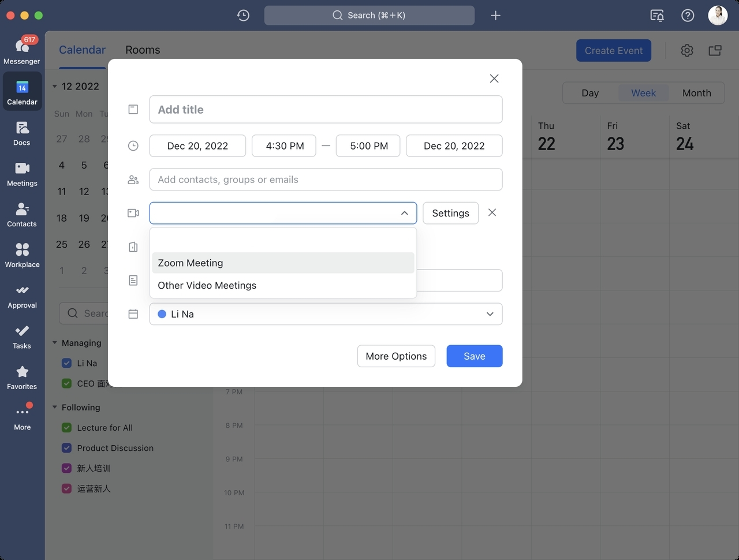This screenshot has width=739, height=560.
Task: Open Messenger from the sidebar
Action: [22, 50]
